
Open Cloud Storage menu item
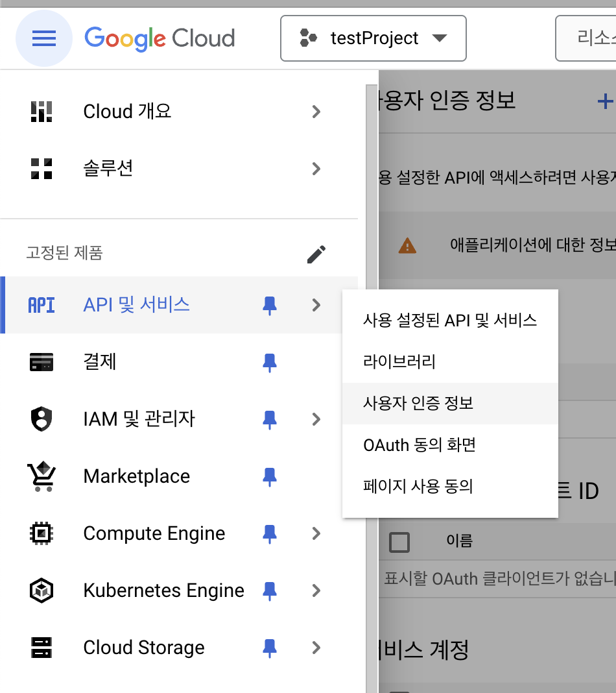pyautogui.click(x=179, y=648)
